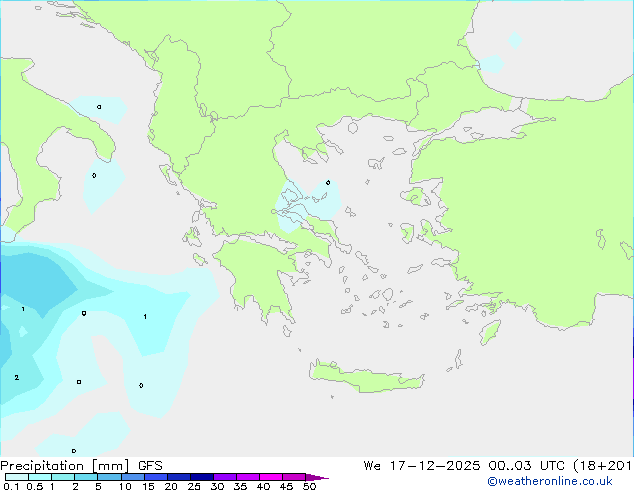Click the 0.1–0.5 mm palest cyan legend swatch
634x490 pixels.
pyautogui.click(x=17, y=477)
